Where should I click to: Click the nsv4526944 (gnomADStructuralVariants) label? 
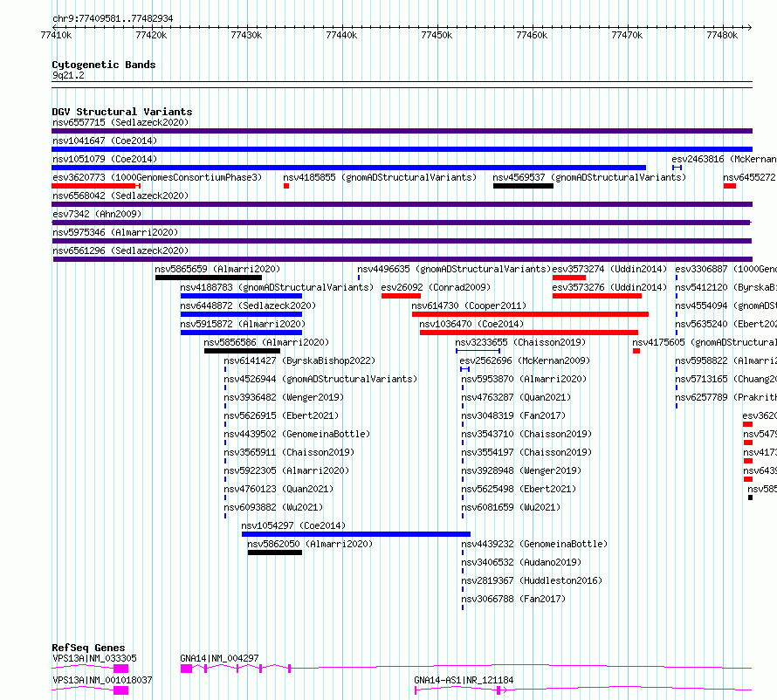click(x=320, y=380)
